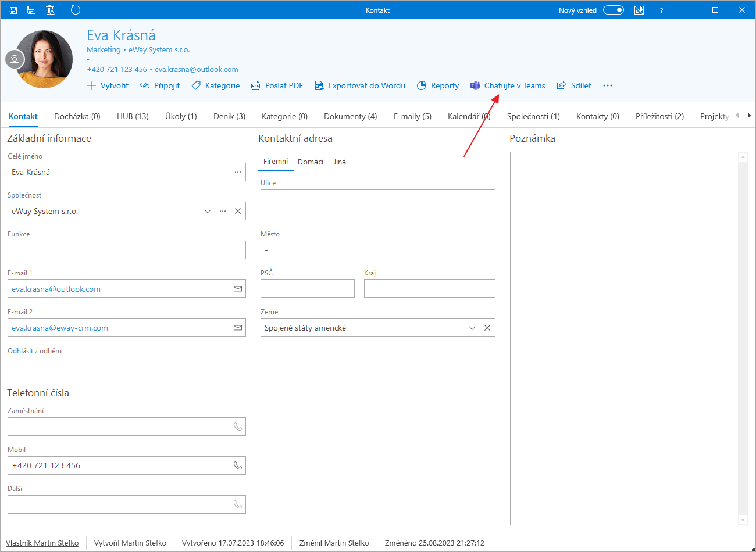The image size is (756, 552).
Task: Open the E-maily (5) tab
Action: (x=412, y=116)
